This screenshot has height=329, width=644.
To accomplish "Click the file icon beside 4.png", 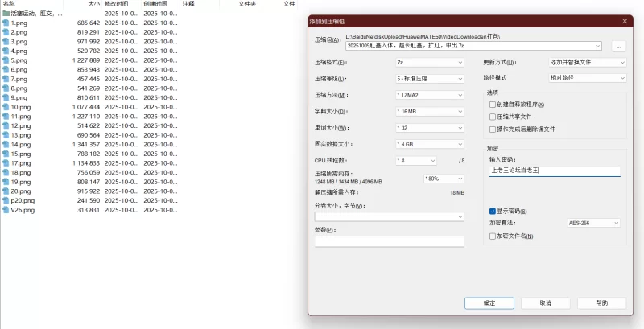I will click(6, 51).
